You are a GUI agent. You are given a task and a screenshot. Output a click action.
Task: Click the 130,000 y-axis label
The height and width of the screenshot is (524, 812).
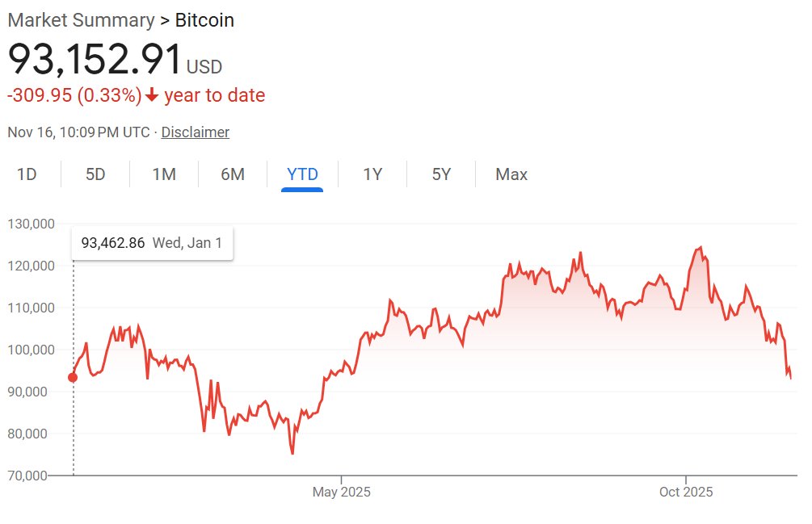(x=29, y=224)
